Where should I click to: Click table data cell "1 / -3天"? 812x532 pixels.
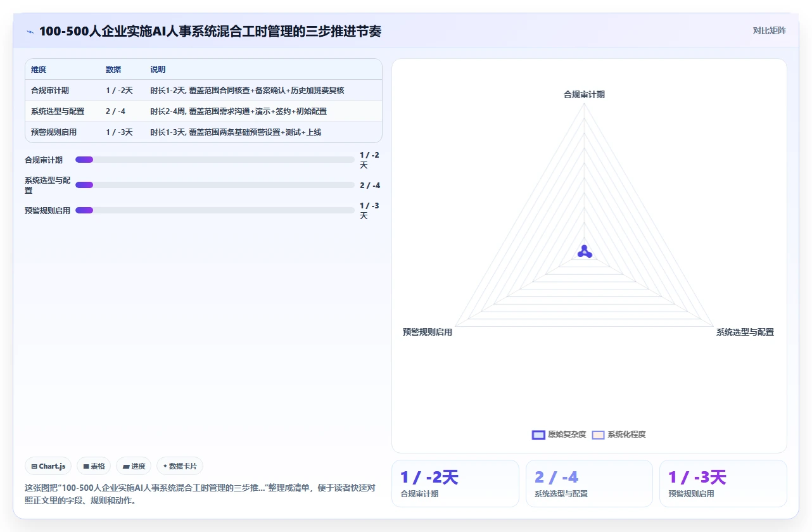(x=119, y=132)
